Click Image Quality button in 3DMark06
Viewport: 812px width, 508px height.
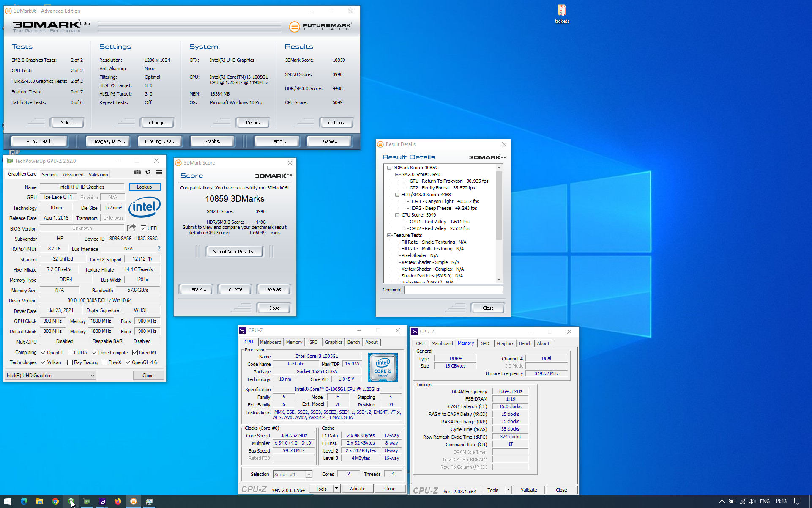(x=109, y=141)
